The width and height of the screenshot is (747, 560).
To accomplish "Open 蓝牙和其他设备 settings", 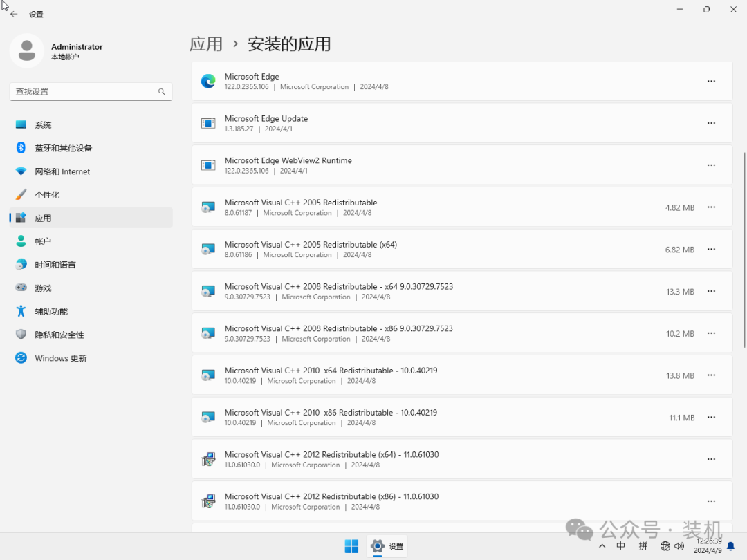I will tap(19, 148).
